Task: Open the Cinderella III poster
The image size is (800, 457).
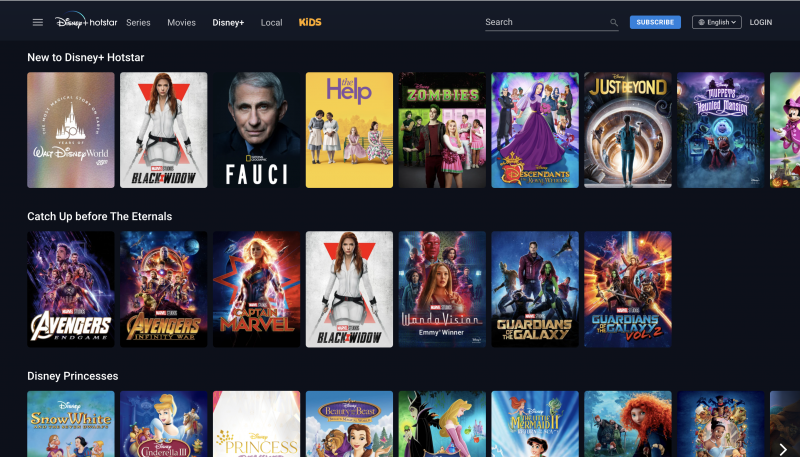Action: pos(164,424)
